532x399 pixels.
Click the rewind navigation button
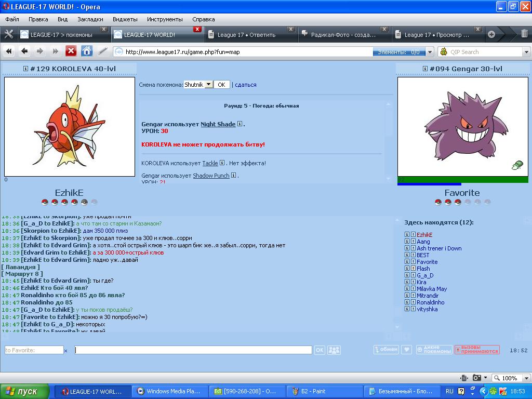pyautogui.click(x=9, y=51)
